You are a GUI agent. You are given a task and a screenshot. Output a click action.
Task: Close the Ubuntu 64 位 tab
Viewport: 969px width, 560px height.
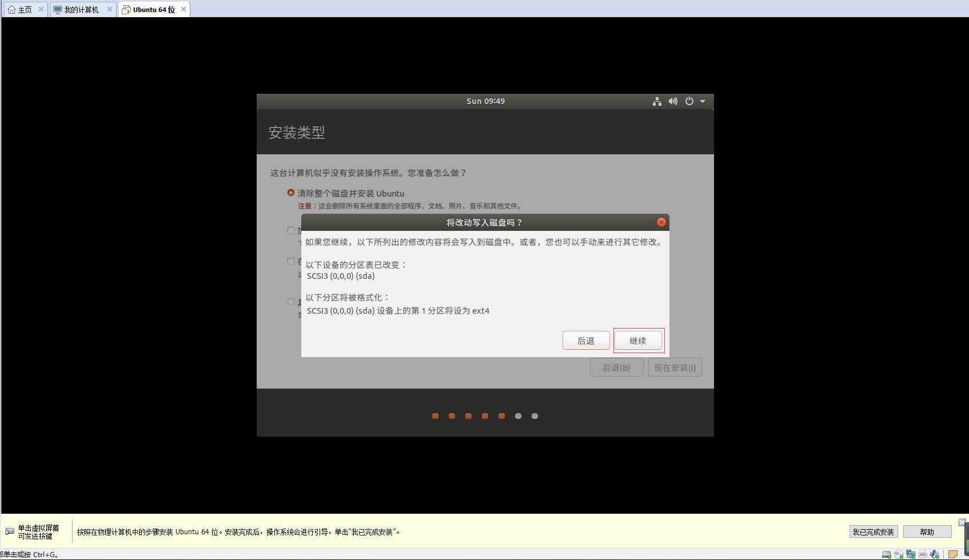[184, 9]
